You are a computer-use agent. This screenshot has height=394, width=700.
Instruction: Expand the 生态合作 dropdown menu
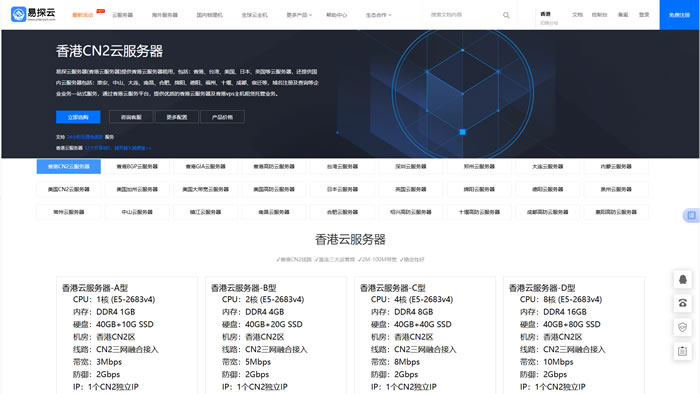tap(379, 15)
